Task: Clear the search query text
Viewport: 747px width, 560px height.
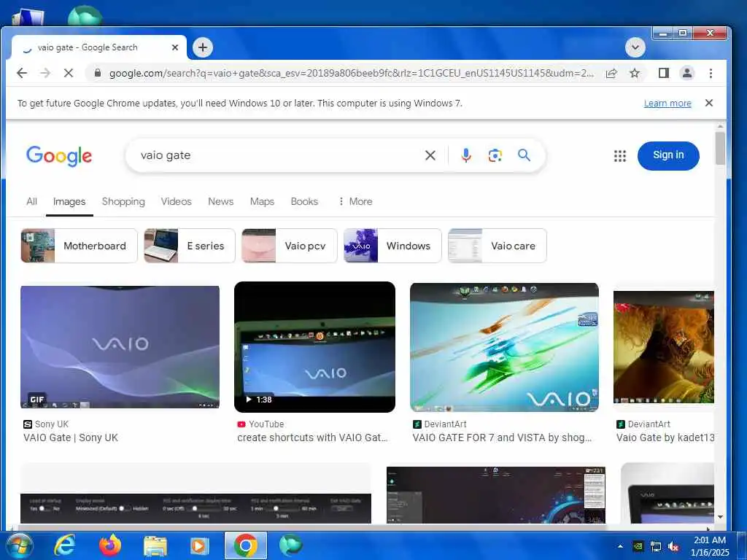Action: 430,155
